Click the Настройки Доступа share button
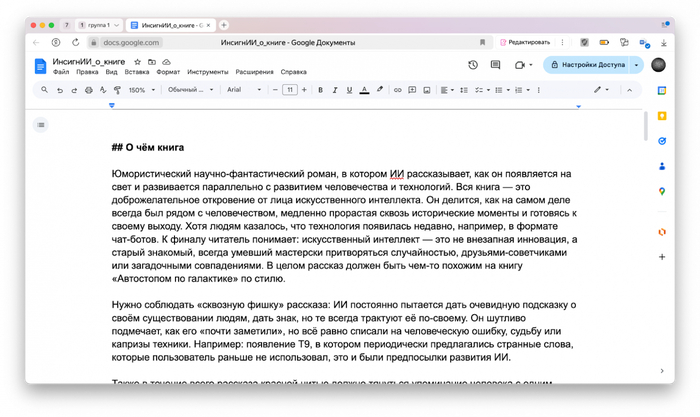700x417 pixels. (588, 65)
